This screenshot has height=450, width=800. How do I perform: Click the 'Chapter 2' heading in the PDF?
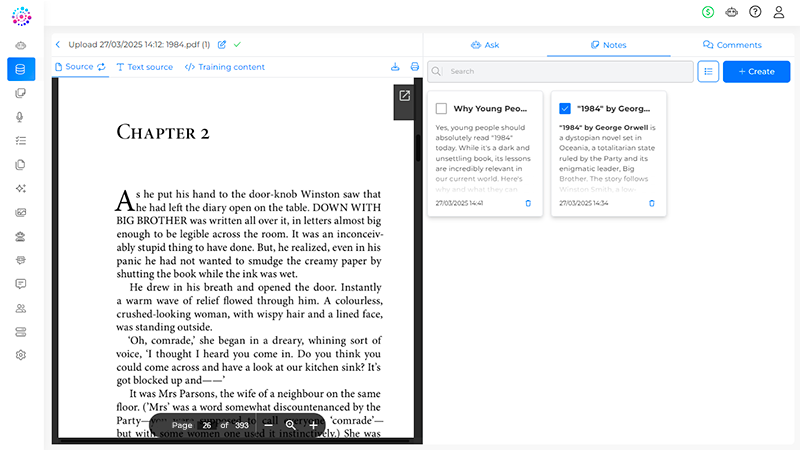click(x=163, y=132)
